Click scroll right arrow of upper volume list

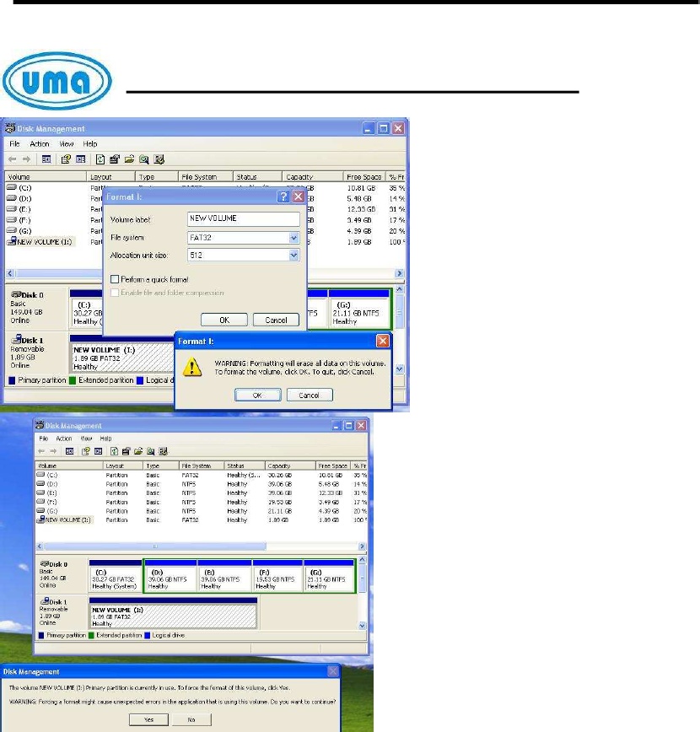point(399,273)
